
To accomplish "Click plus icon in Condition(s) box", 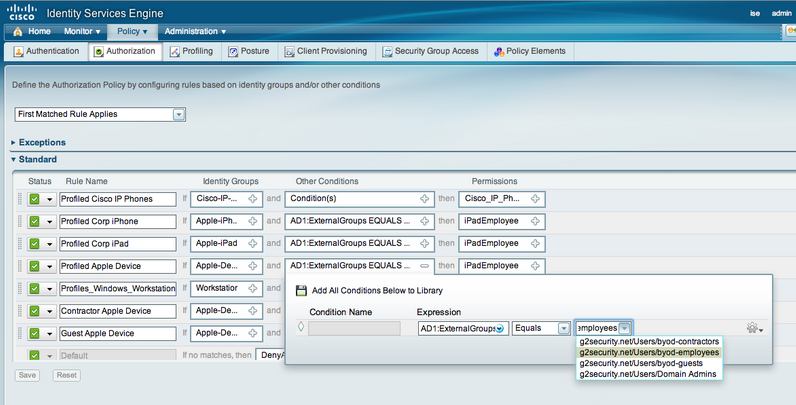I will [x=424, y=199].
